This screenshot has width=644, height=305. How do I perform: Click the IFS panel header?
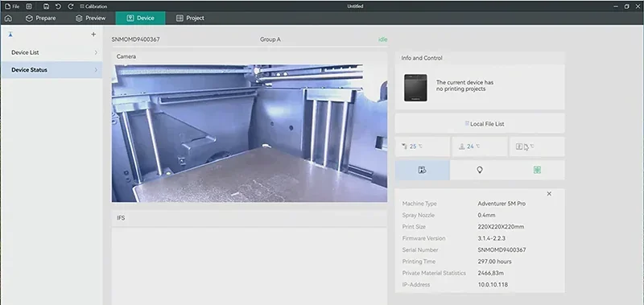click(250, 218)
